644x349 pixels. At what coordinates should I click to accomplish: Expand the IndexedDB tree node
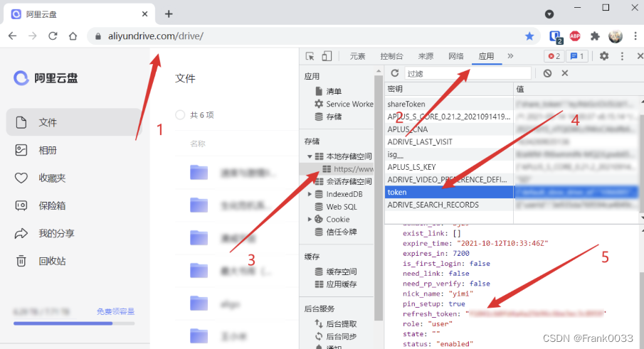point(310,194)
